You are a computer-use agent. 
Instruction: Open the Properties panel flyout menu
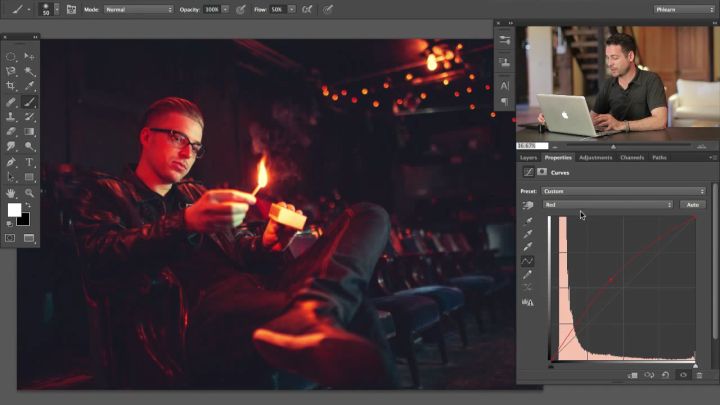coord(713,158)
